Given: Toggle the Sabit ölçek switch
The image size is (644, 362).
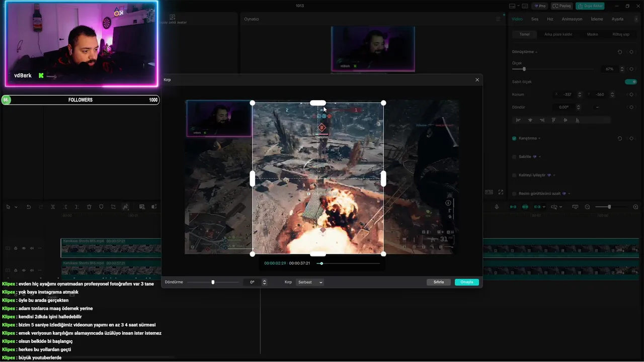Looking at the screenshot, I should point(631,81).
